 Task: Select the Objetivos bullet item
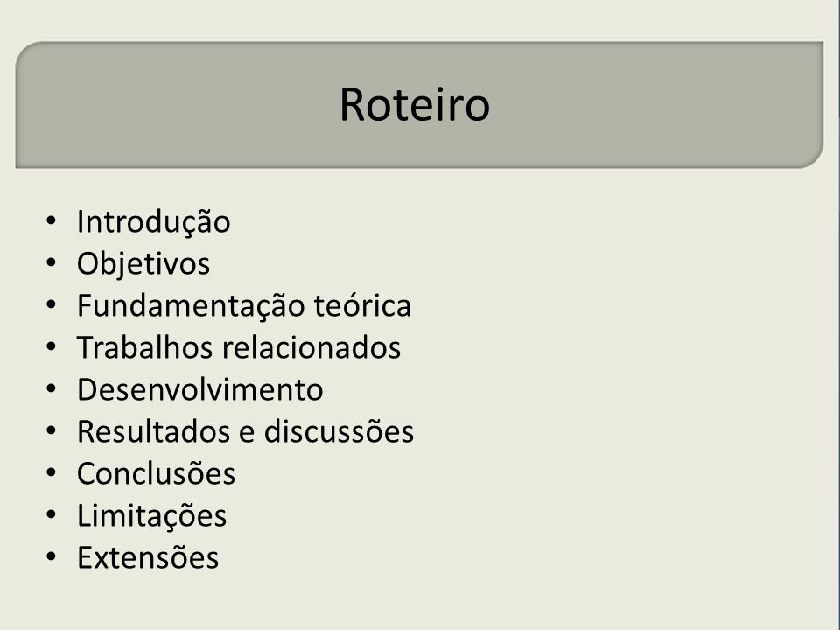coord(143,264)
